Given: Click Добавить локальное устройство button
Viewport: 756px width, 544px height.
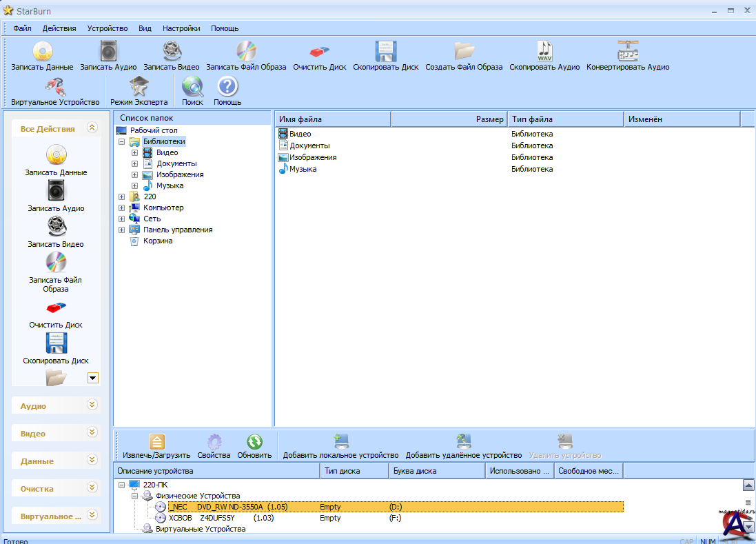Looking at the screenshot, I should point(340,445).
